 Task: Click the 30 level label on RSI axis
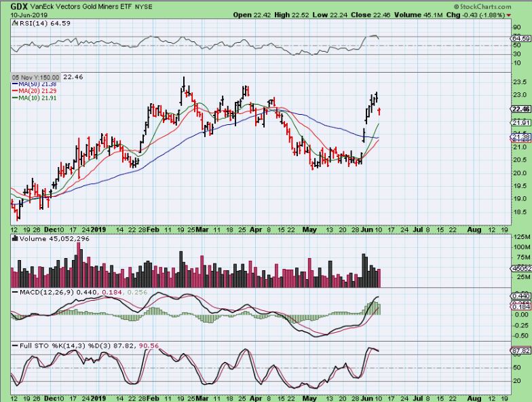517,54
